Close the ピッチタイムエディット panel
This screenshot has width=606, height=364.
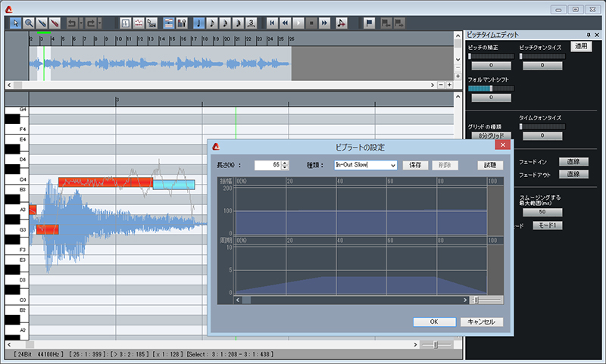tap(597, 35)
